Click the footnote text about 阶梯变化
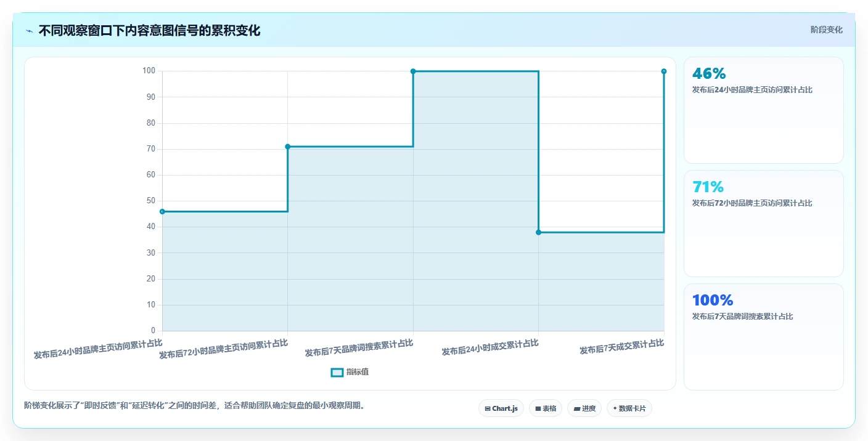The width and height of the screenshot is (868, 441). point(194,405)
